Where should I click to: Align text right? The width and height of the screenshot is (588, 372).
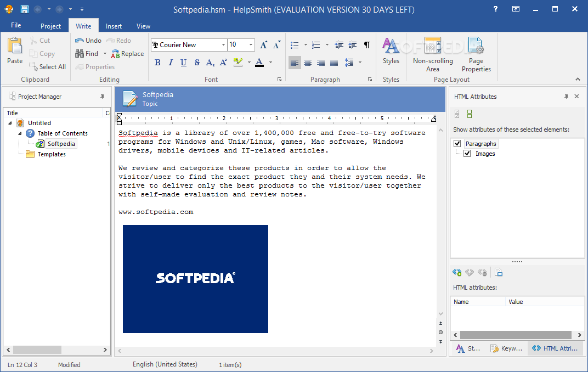coord(321,63)
